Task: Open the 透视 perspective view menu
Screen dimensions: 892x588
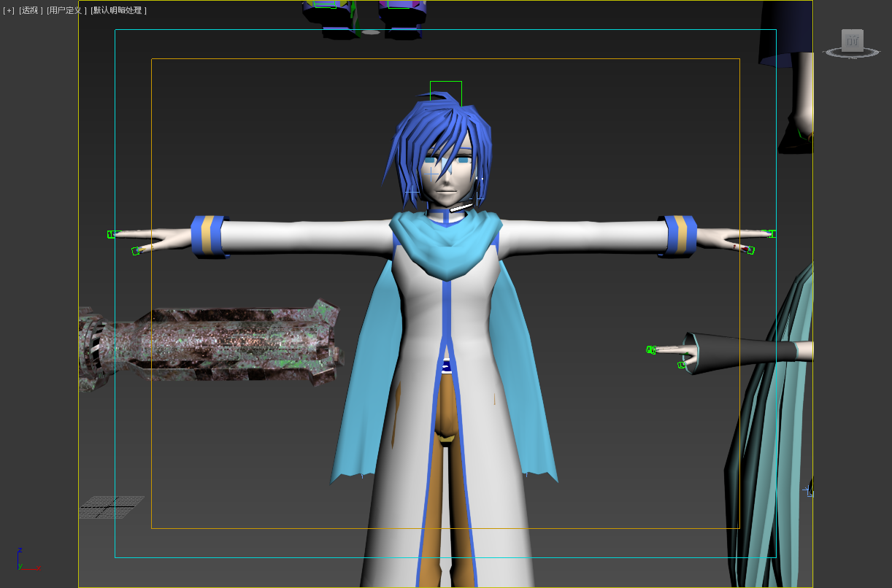Action: click(x=31, y=11)
